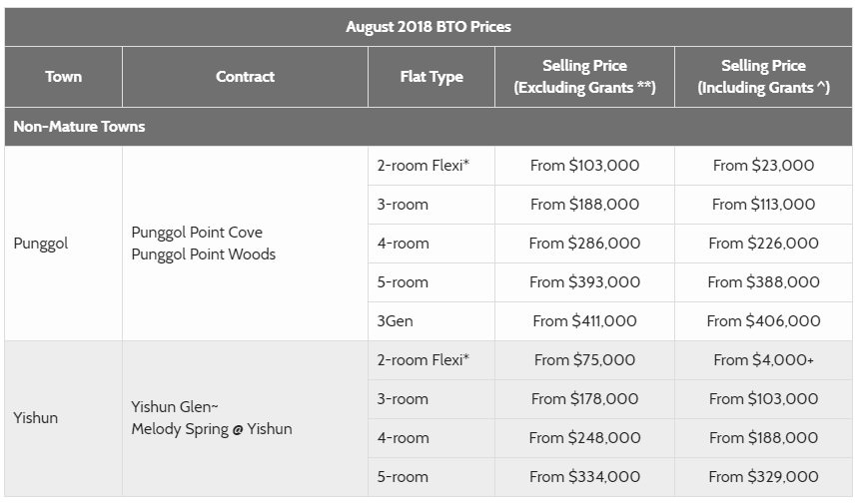The height and width of the screenshot is (504, 857).
Task: Click the From $75,000 price cell
Action: [x=584, y=360]
